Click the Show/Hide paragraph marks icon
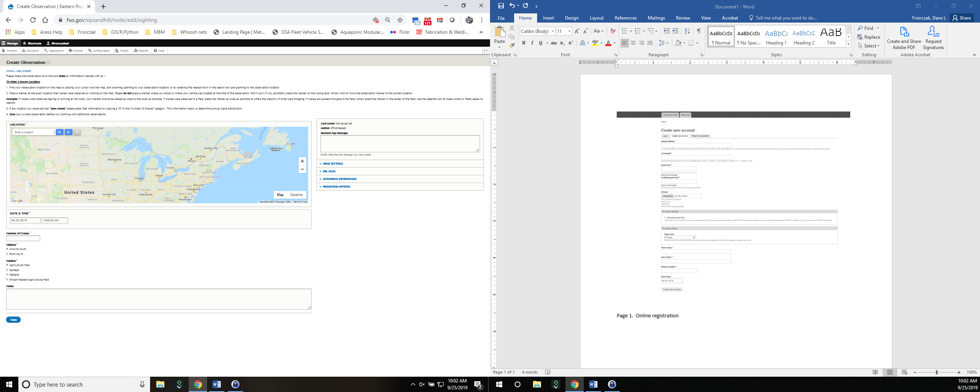Viewport: 980px width, 392px height. [x=699, y=31]
